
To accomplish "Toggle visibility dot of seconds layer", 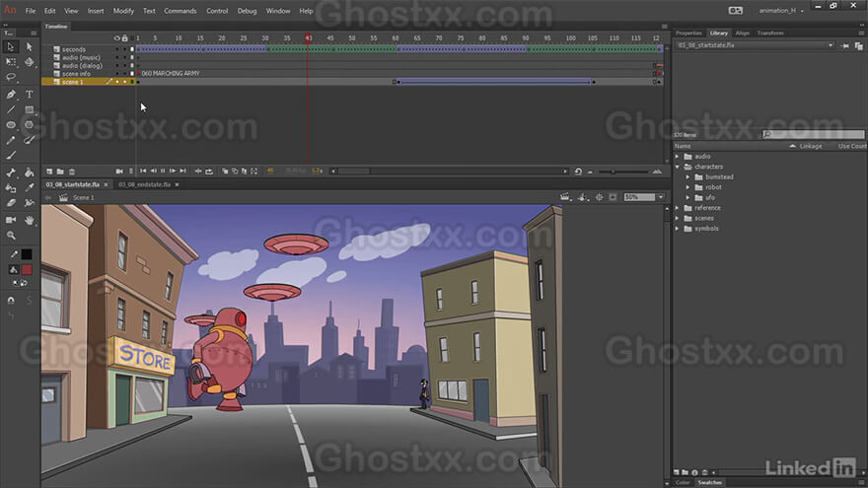I will point(116,49).
